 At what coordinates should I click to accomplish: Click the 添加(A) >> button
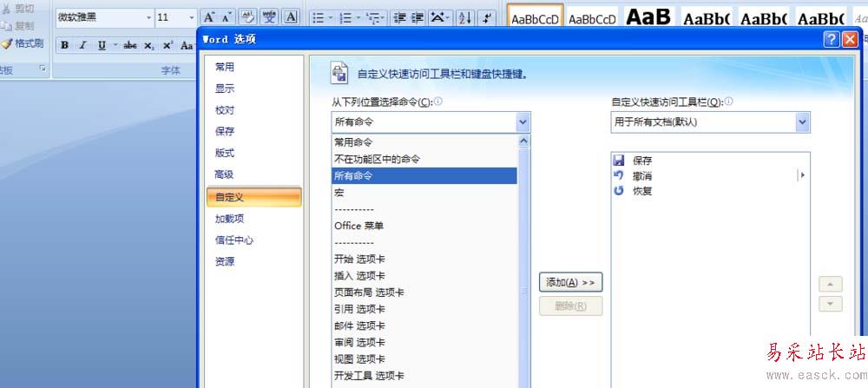(571, 282)
